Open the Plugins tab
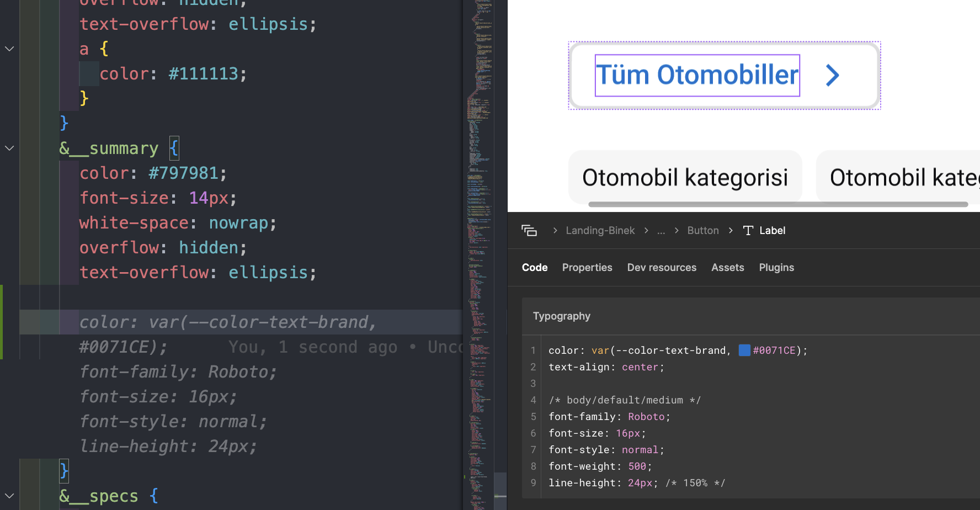 pyautogui.click(x=776, y=268)
